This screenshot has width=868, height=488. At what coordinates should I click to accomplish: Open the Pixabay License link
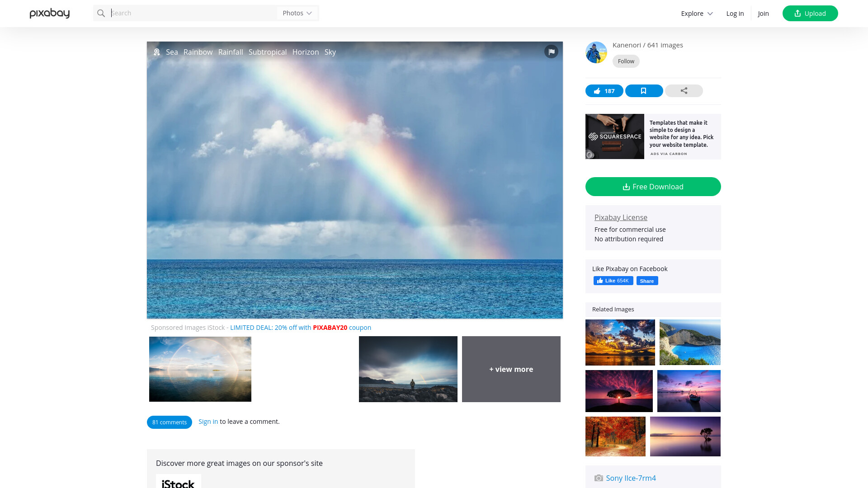coord(621,217)
